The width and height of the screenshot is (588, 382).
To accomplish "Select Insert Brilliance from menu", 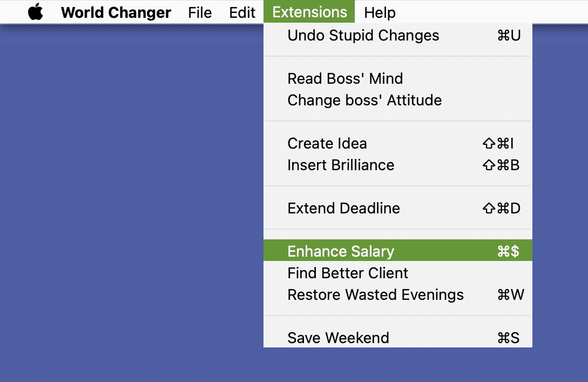I will [341, 165].
